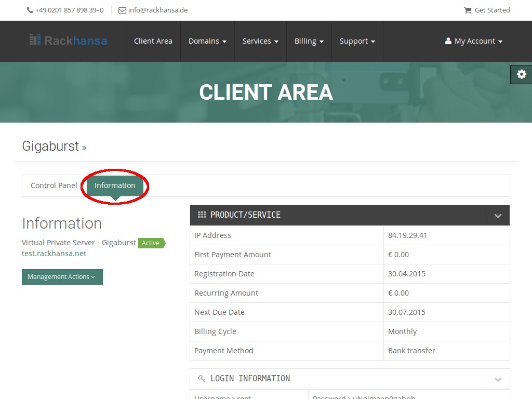Click the Recurring Amount row label
The image size is (532, 399).
[226, 293]
